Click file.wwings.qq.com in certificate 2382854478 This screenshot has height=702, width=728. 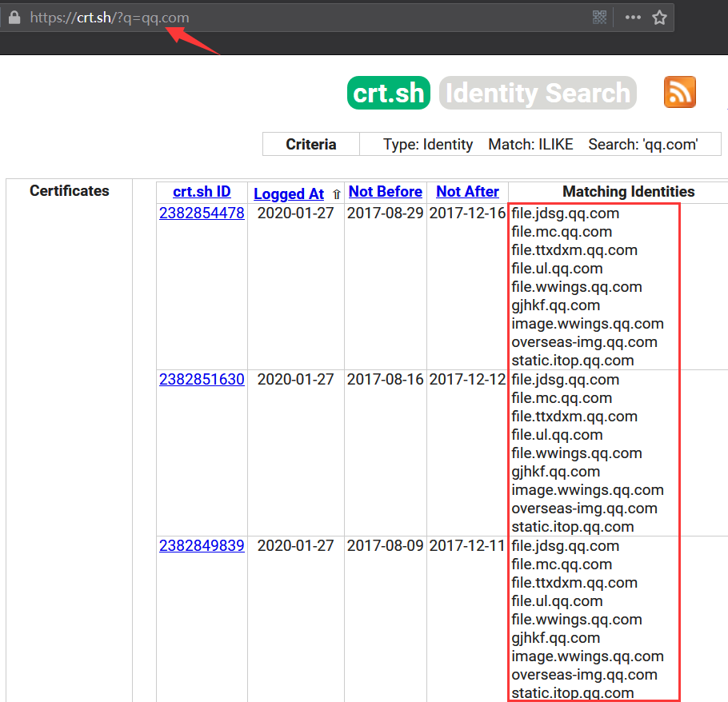click(x=577, y=287)
